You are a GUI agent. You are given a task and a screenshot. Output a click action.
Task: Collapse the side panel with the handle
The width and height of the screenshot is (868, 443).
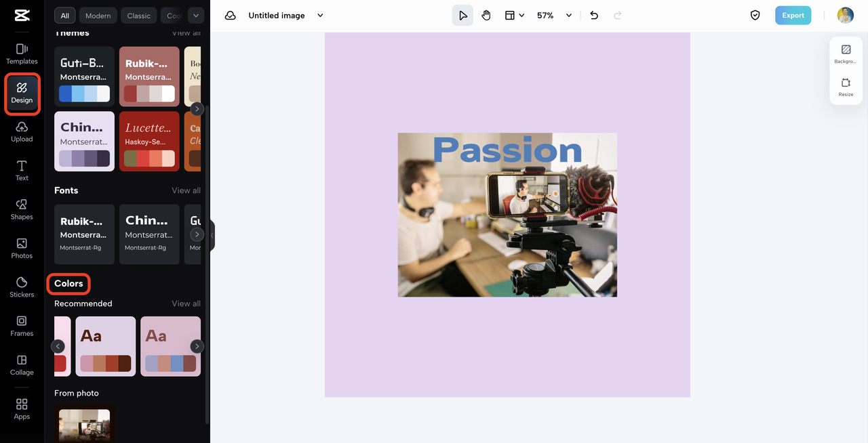pyautogui.click(x=212, y=235)
